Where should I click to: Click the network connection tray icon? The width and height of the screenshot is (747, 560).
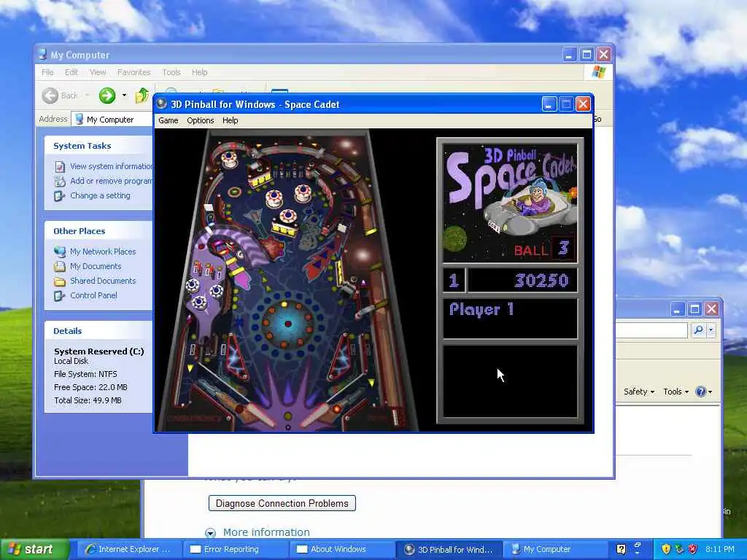pos(679,550)
